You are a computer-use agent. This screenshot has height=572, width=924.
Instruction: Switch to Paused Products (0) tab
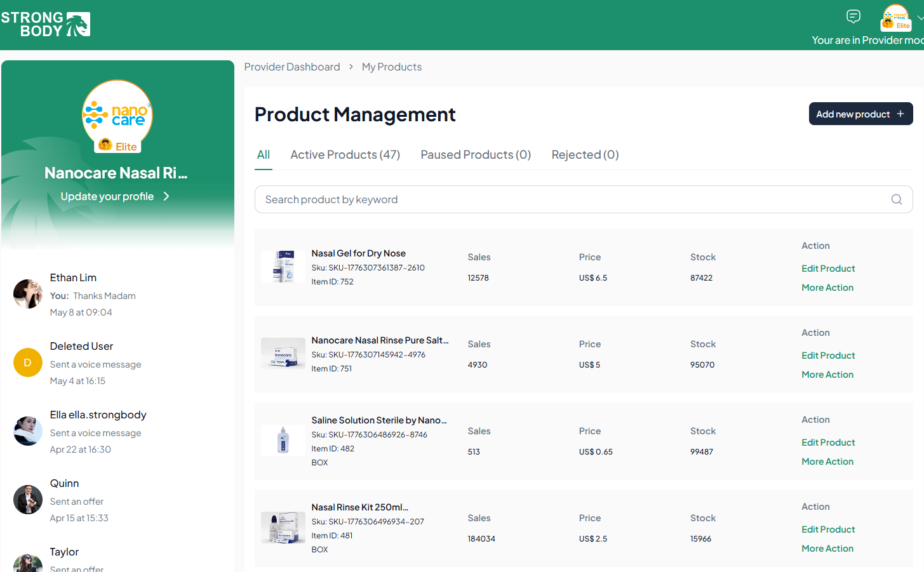point(476,155)
